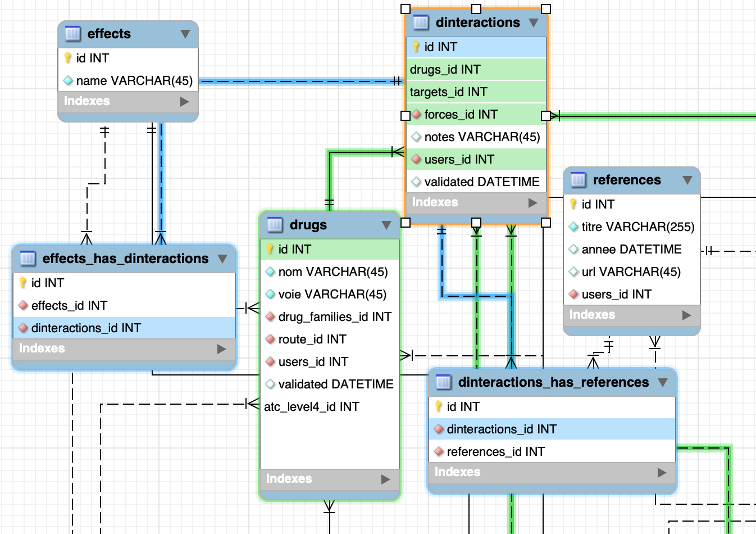Screen dimensions: 756x534
Task: Click the key icon in references id row
Action: pos(573,204)
